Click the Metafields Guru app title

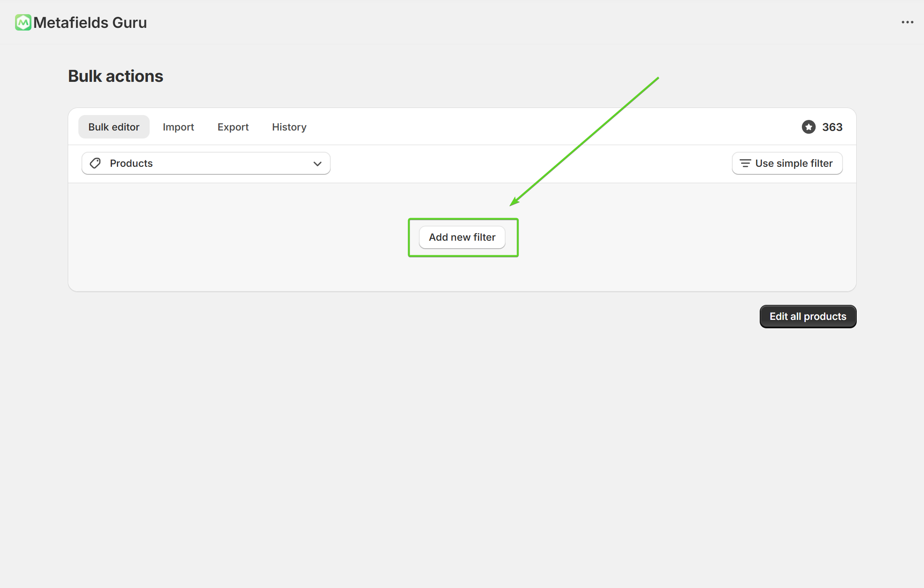(90, 23)
